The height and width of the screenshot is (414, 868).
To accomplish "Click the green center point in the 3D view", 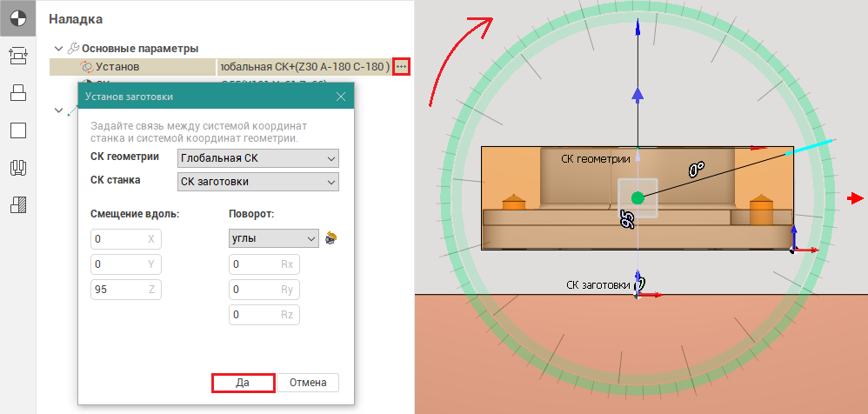I will 638,198.
